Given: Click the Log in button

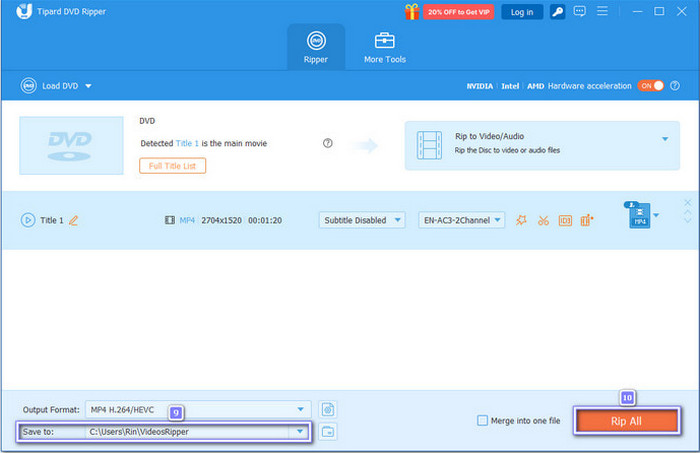Looking at the screenshot, I should coord(522,12).
